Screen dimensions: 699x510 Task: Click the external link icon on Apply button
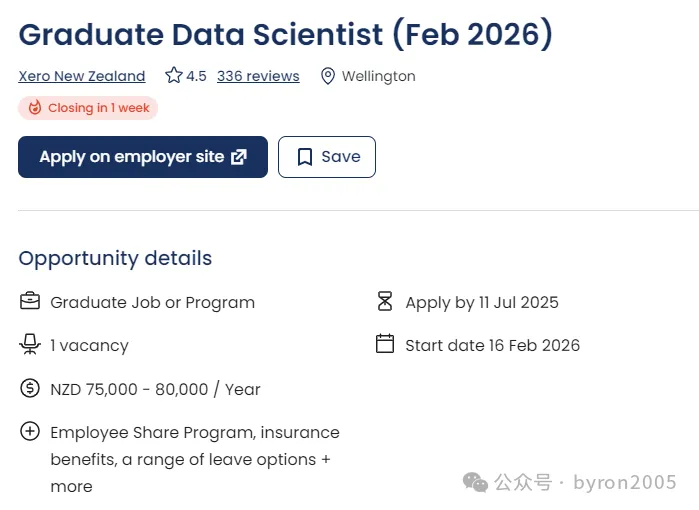[x=239, y=157]
